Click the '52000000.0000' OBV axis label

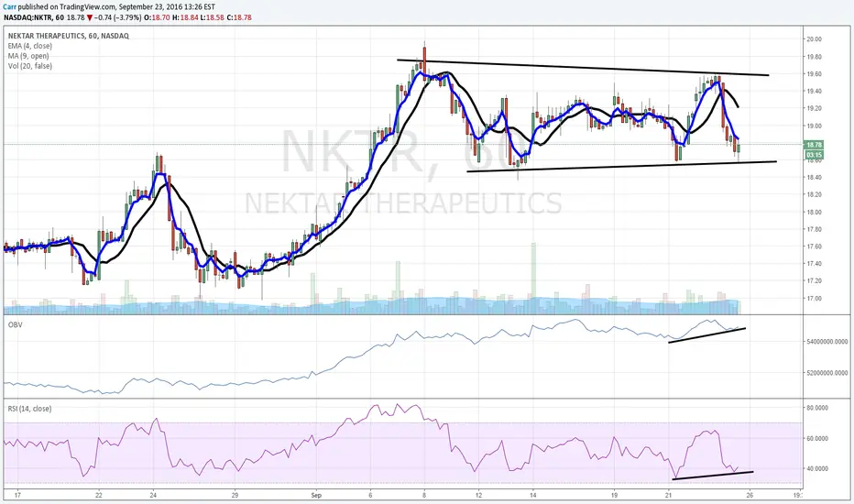click(827, 373)
